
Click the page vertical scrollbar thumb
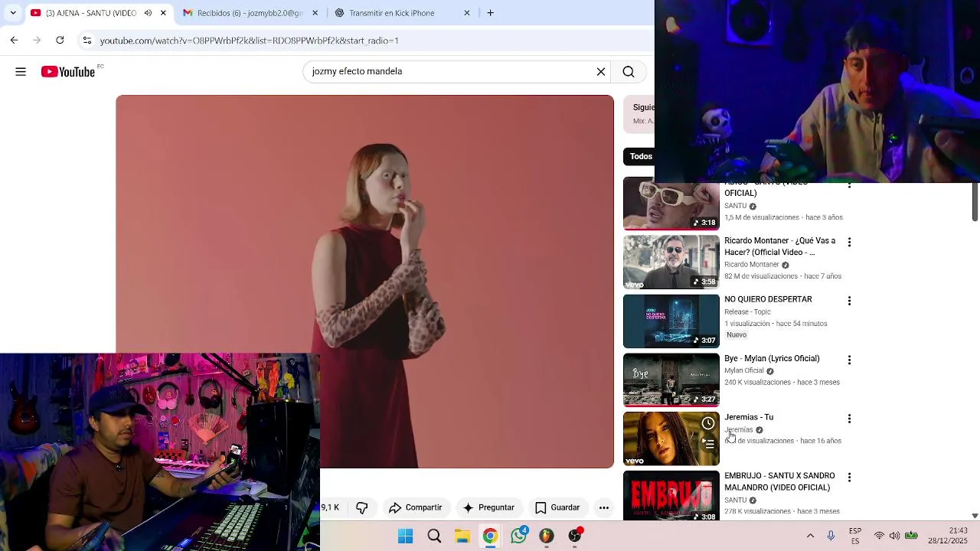point(975,202)
